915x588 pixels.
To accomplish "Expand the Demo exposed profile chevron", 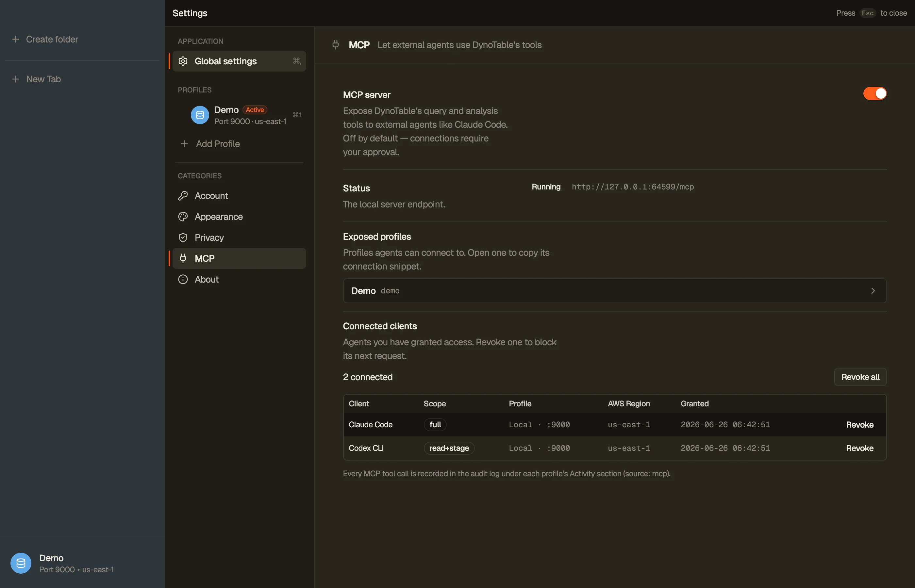I will 873,291.
